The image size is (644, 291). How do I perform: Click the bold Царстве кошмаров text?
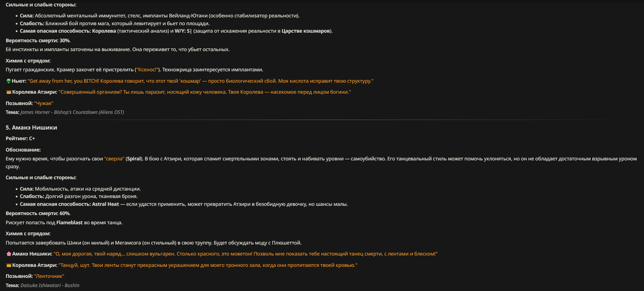pos(306,31)
